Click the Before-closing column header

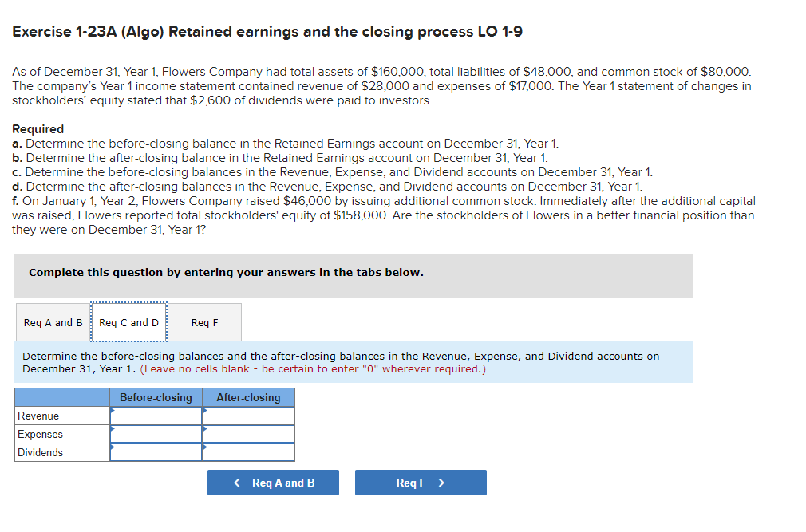pos(155,397)
